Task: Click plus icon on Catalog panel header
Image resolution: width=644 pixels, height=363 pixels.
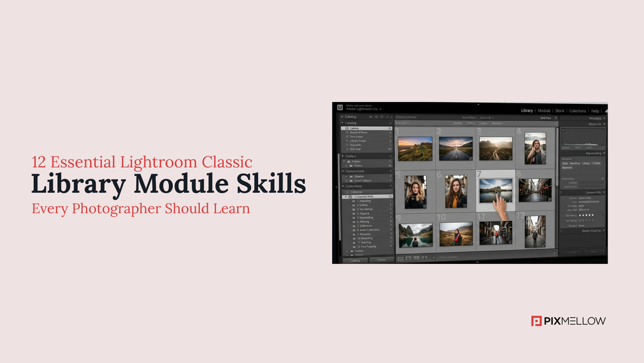Action: pyautogui.click(x=391, y=123)
